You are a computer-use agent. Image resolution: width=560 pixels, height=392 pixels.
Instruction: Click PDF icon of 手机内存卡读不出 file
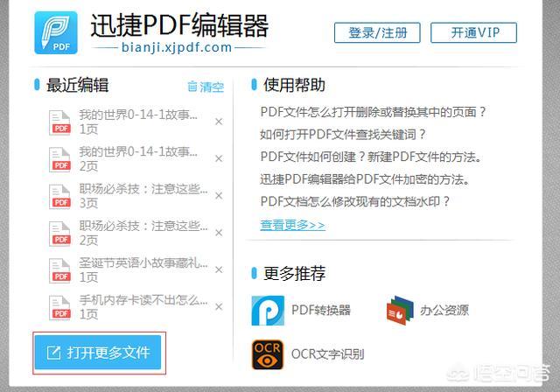(60, 306)
